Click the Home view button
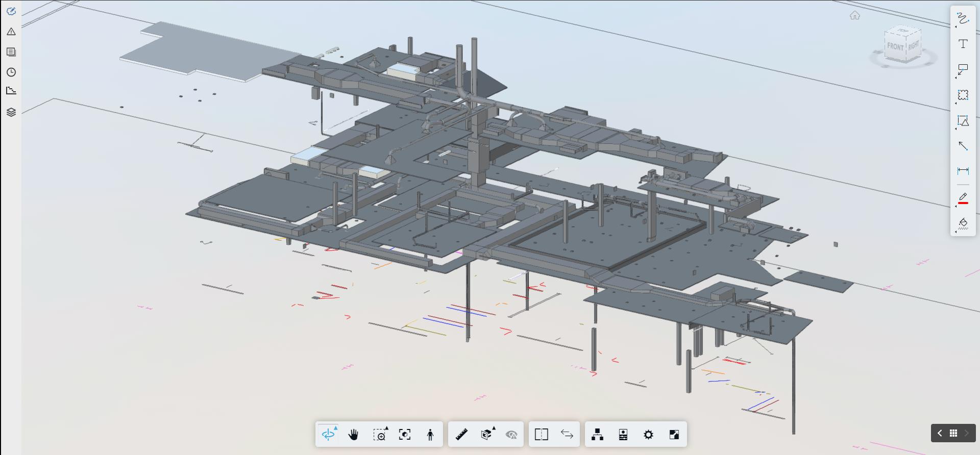The image size is (980, 455). [855, 16]
